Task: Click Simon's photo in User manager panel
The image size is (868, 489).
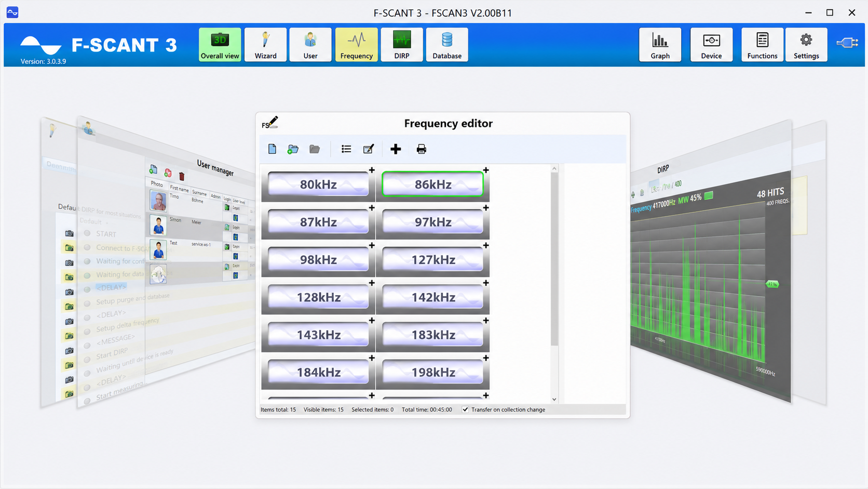Action: click(x=158, y=226)
